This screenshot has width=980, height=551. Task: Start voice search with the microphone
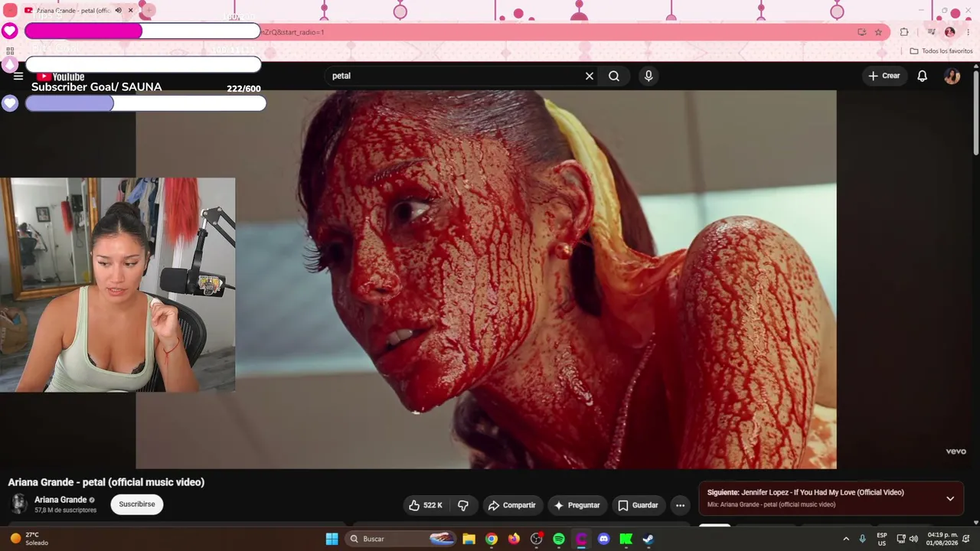648,76
